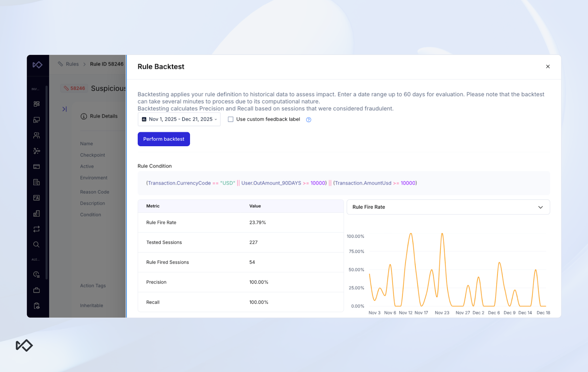Open the network graph icon in sidebar
The height and width of the screenshot is (372, 588).
click(37, 151)
